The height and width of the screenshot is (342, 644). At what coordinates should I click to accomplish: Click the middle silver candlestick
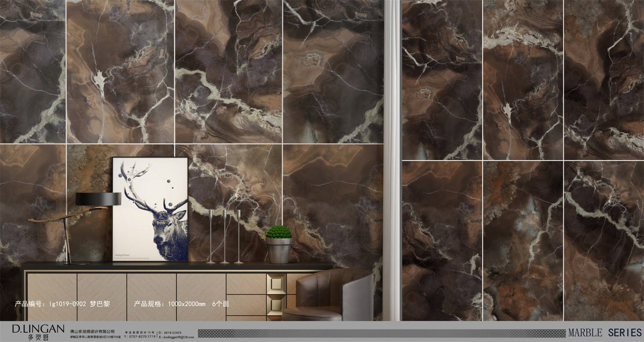(224, 236)
